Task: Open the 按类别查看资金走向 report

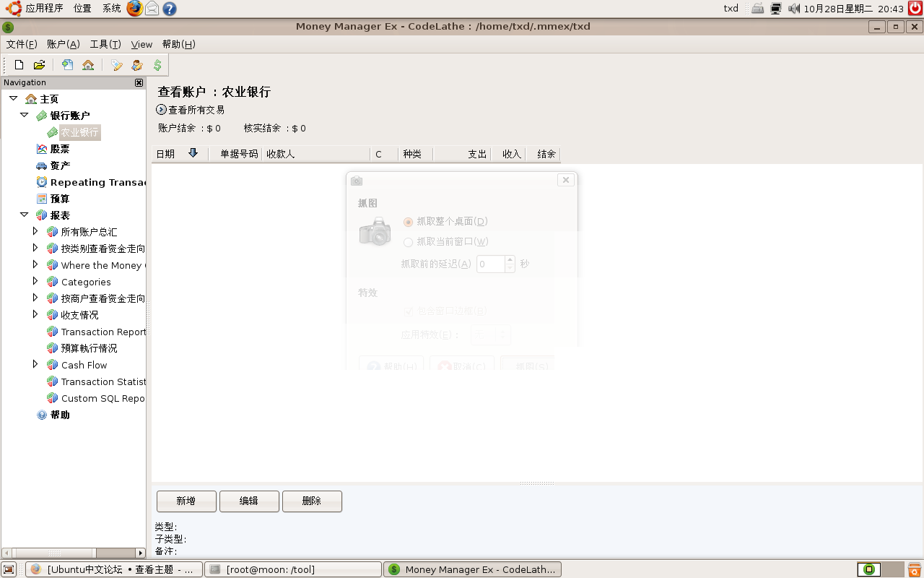Action: (x=103, y=249)
